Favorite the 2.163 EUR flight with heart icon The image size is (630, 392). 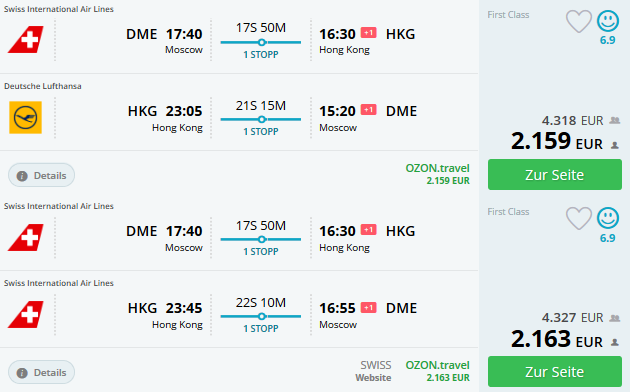tap(579, 218)
